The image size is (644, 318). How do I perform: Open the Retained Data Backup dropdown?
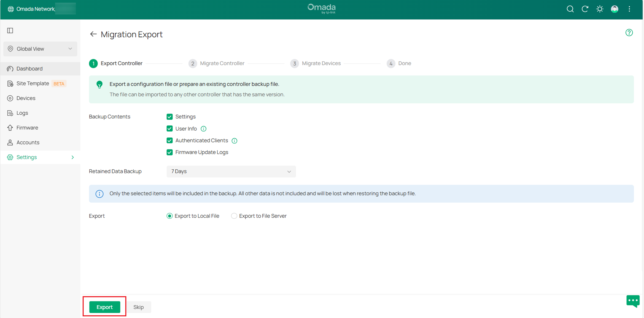coord(231,172)
